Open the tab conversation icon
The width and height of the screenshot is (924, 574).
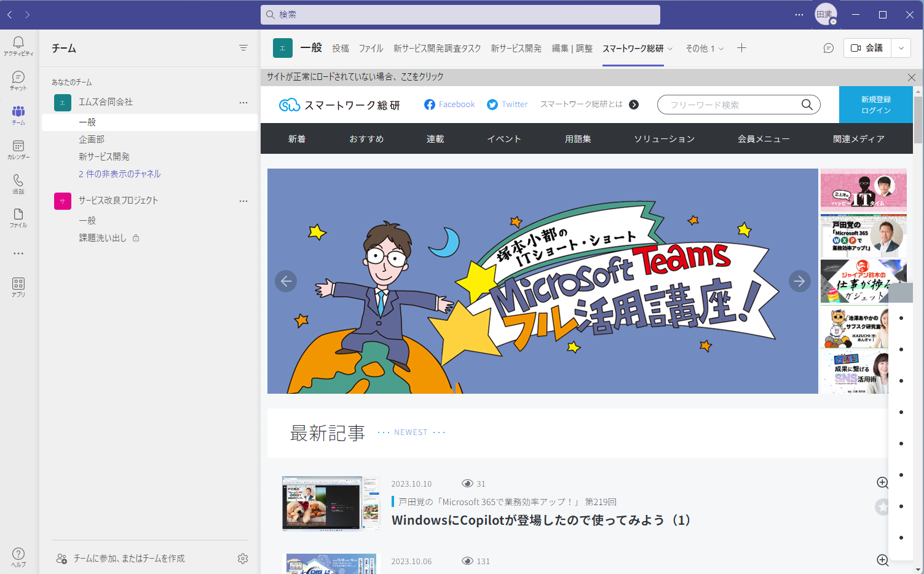[829, 48]
